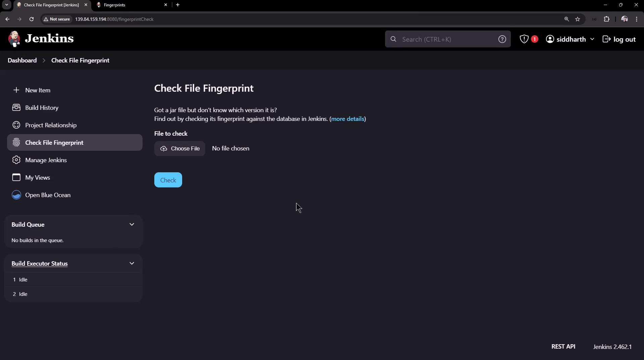Collapse the Build Executor Status panel
Viewport: 644px width, 360px height.
point(132,263)
